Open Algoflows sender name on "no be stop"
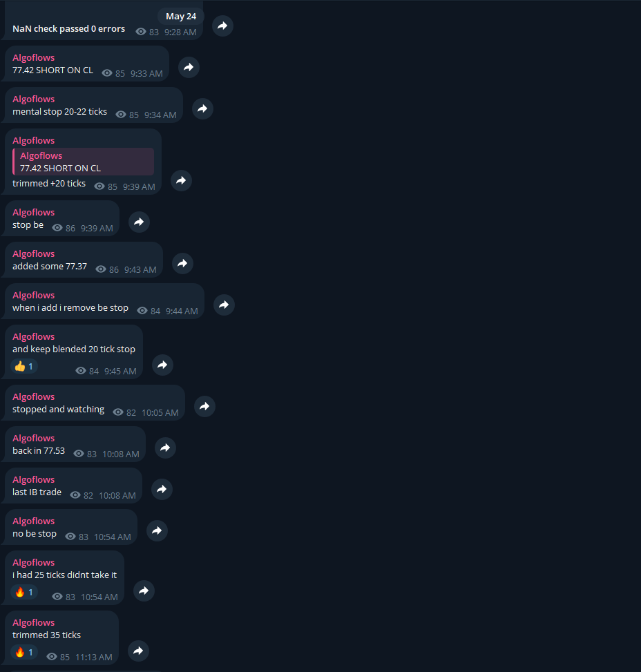This screenshot has width=641, height=672. click(x=33, y=521)
